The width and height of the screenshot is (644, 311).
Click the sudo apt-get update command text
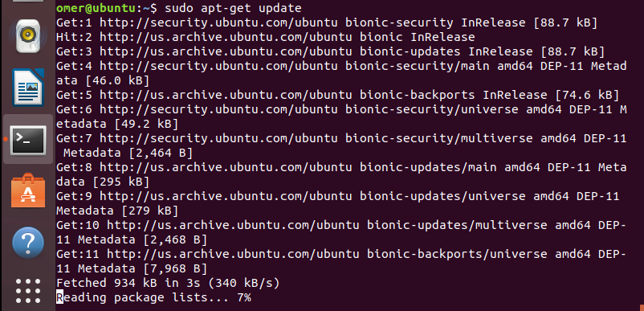pyautogui.click(x=233, y=8)
